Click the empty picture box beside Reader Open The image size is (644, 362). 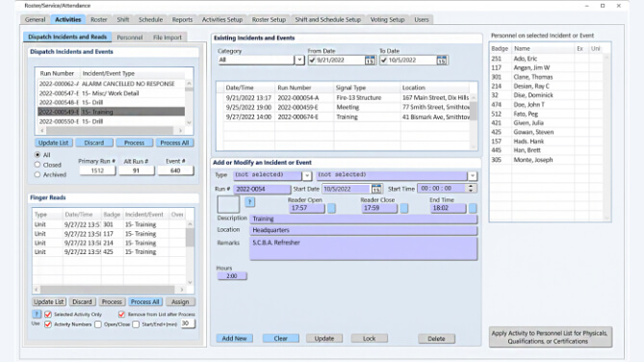click(228, 204)
